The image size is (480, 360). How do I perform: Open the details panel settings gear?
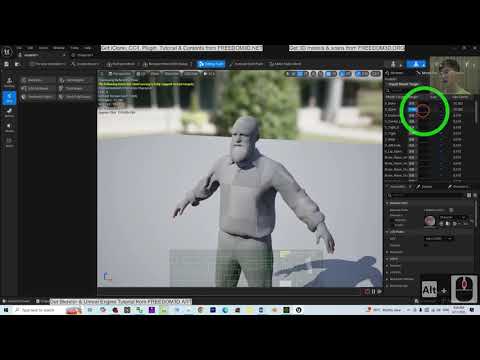[475, 195]
